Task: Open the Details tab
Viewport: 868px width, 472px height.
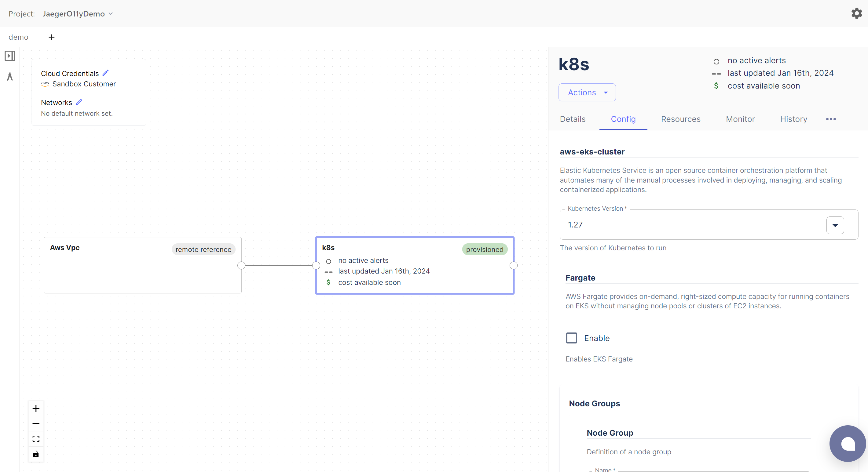Action: [572, 119]
